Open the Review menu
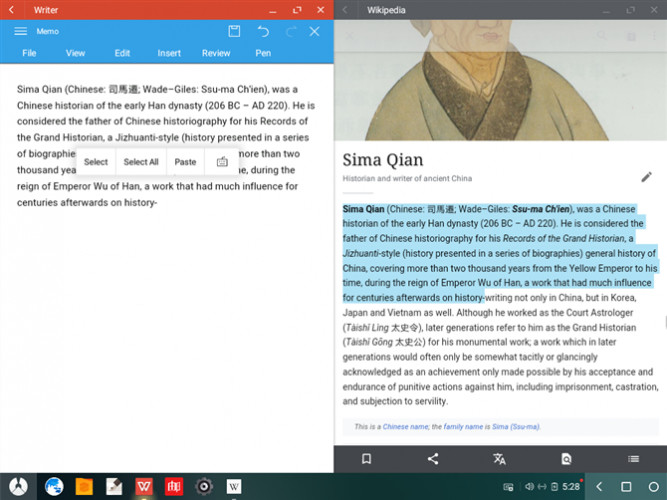Image resolution: width=667 pixels, height=500 pixels. [x=216, y=53]
